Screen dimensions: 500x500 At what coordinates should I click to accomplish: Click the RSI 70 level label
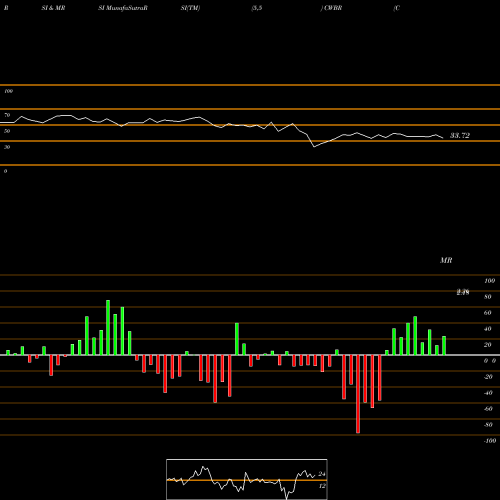[7, 115]
